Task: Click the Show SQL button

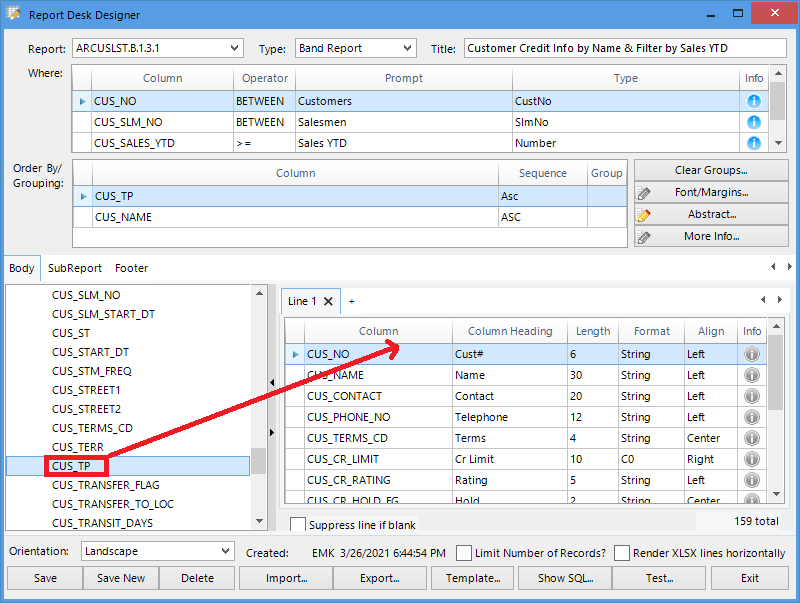Action: click(565, 578)
